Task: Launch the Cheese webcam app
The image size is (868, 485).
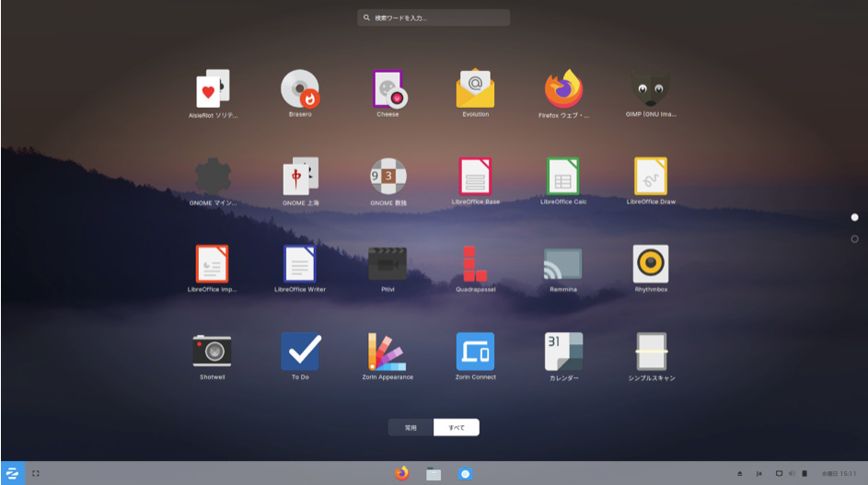Action: click(x=388, y=89)
